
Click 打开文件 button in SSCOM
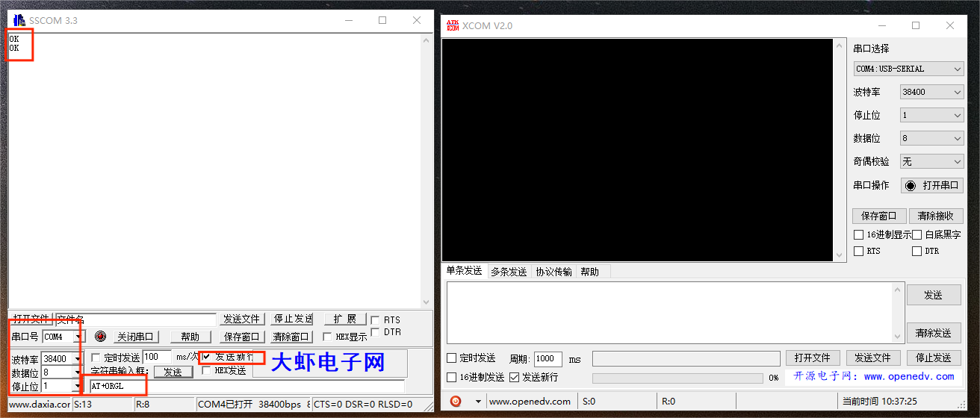(x=30, y=319)
